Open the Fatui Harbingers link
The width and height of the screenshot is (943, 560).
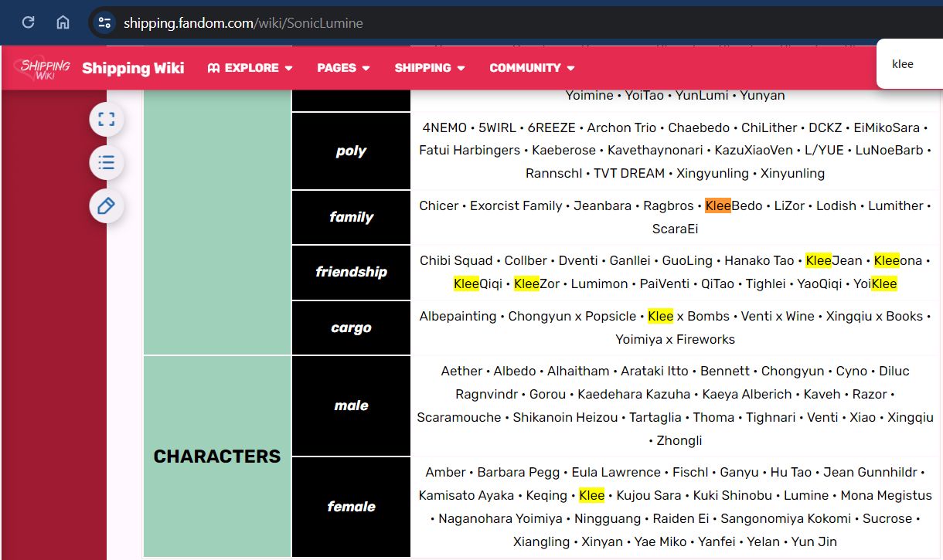470,150
